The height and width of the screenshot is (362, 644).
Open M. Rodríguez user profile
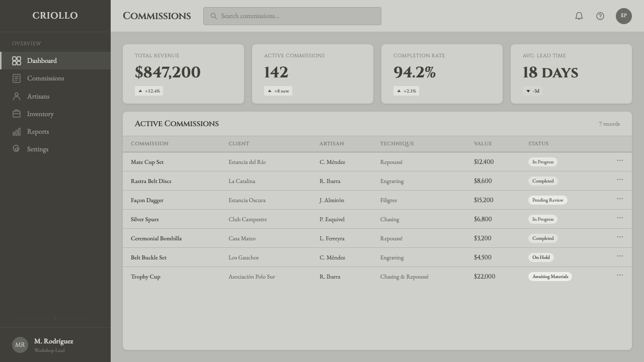55,345
